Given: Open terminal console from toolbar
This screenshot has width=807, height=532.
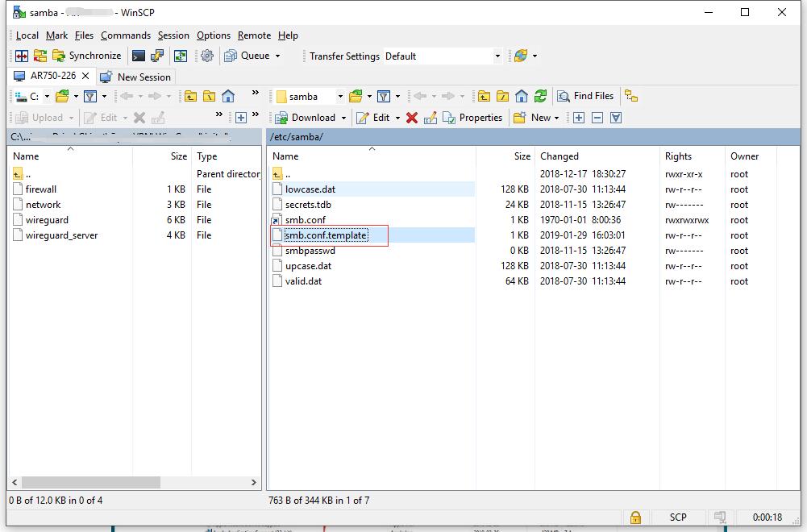Looking at the screenshot, I should (x=139, y=56).
